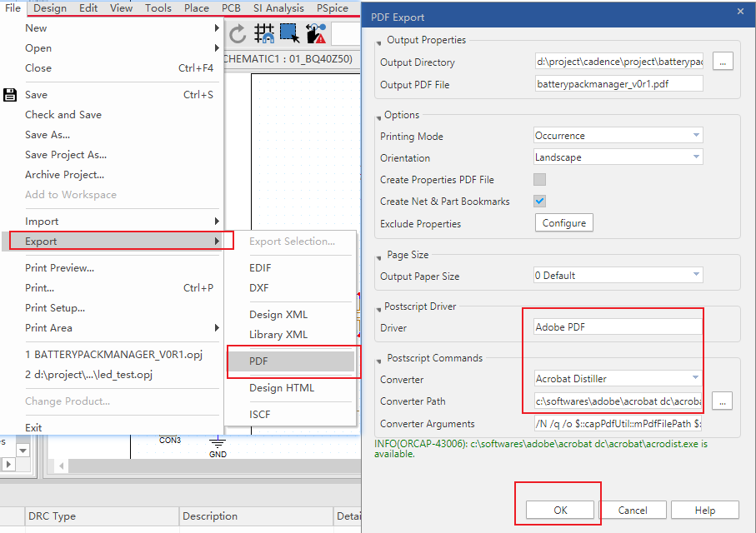Open the Edit menu
Screen dimensions: 756x533
(x=88, y=8)
